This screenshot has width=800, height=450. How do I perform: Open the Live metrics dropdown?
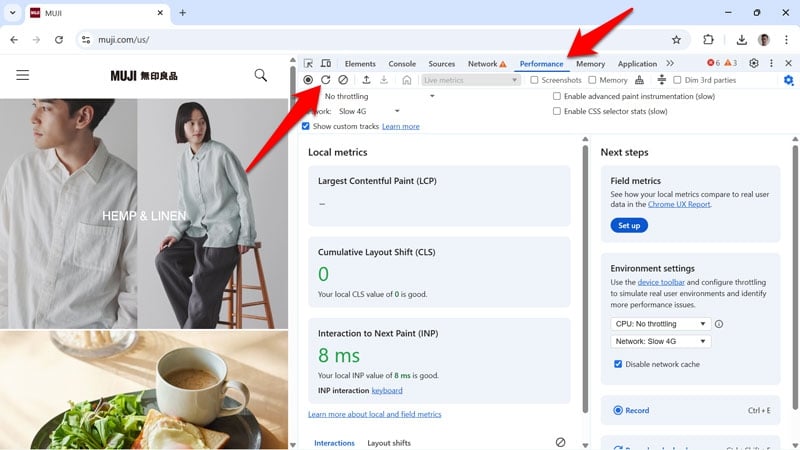[x=470, y=80]
